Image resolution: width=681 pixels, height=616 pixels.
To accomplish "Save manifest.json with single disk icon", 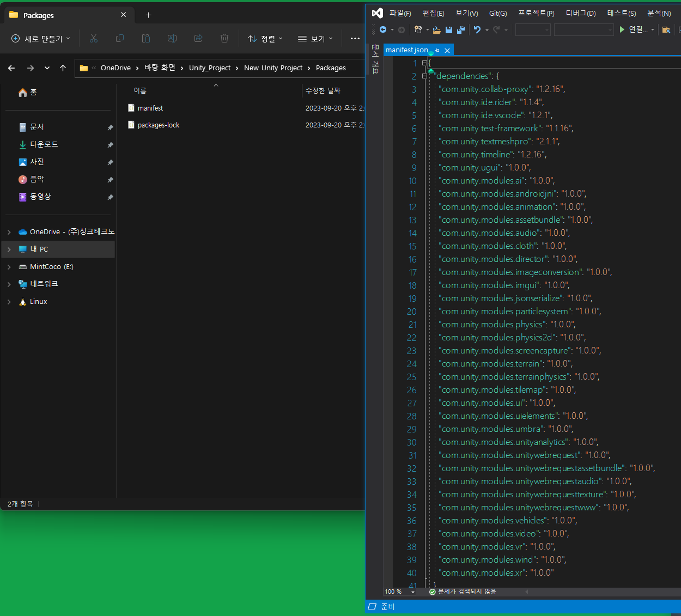I will [x=449, y=30].
